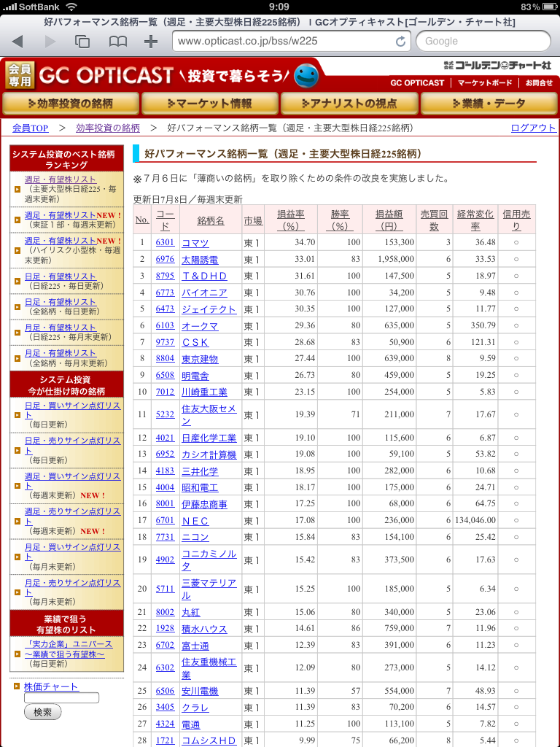Open the カシオ計算機 stock link
560x747 pixels.
(x=209, y=454)
